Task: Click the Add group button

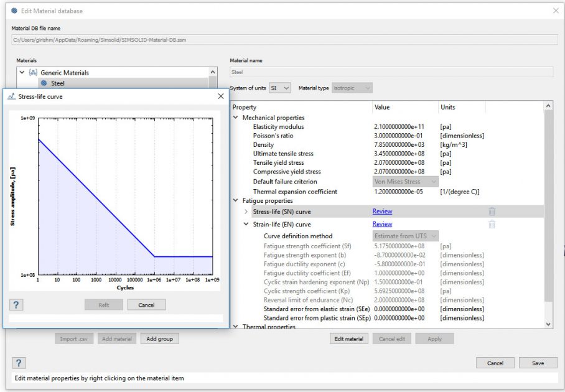Action: 159,338
